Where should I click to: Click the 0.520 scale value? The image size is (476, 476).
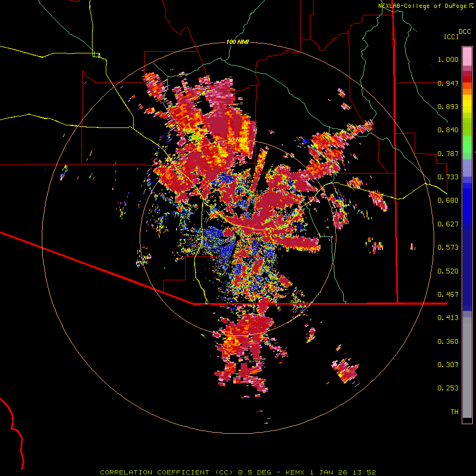pyautogui.click(x=448, y=271)
